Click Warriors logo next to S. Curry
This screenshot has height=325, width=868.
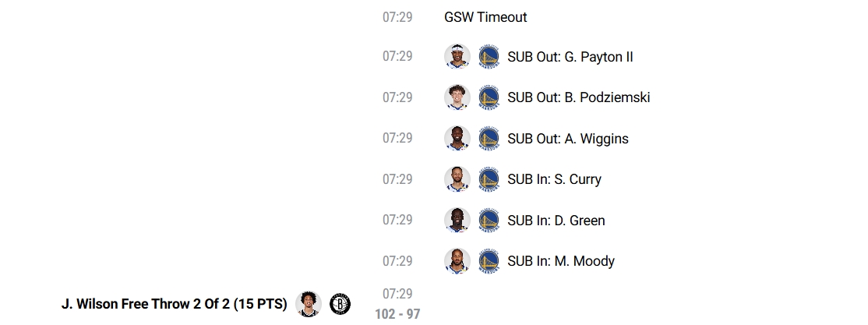489,178
